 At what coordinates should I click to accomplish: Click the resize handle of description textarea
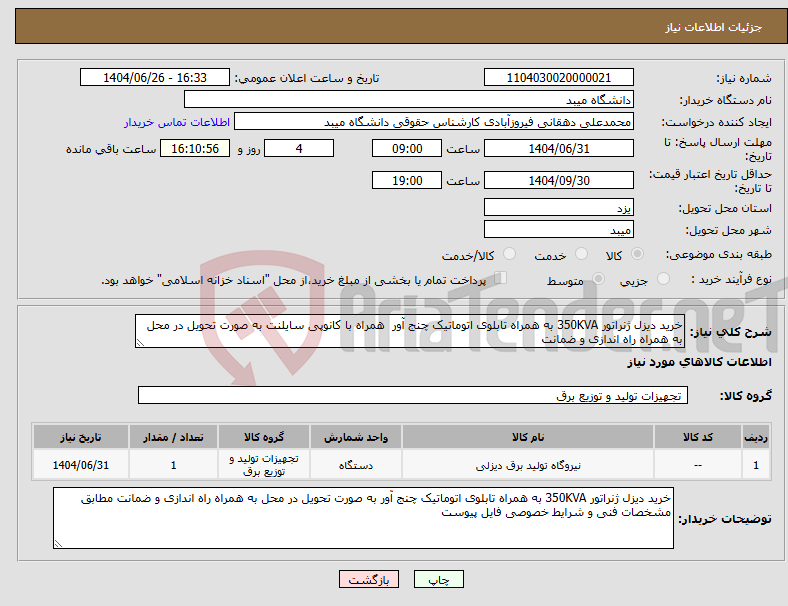[140, 343]
